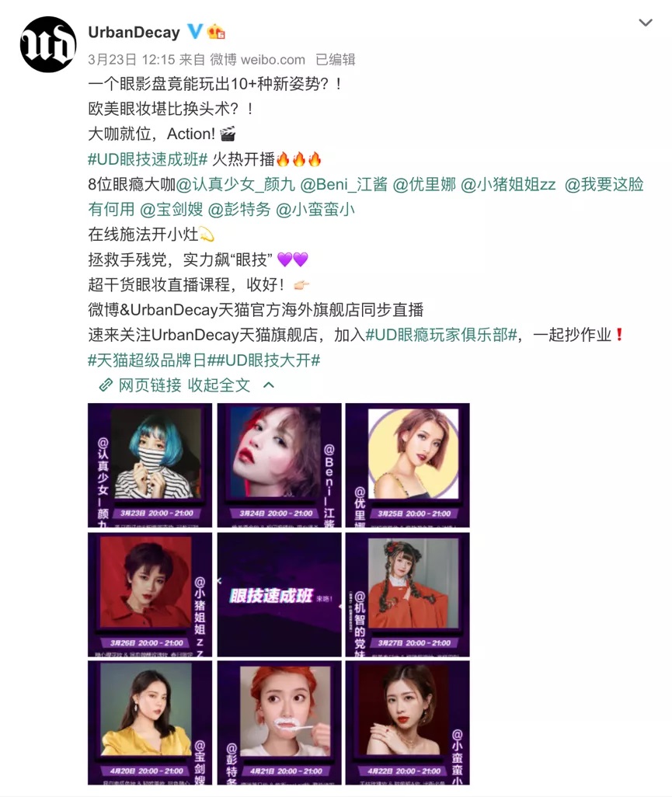Open the 网页链接 web link
This screenshot has width=672, height=797.
(149, 385)
